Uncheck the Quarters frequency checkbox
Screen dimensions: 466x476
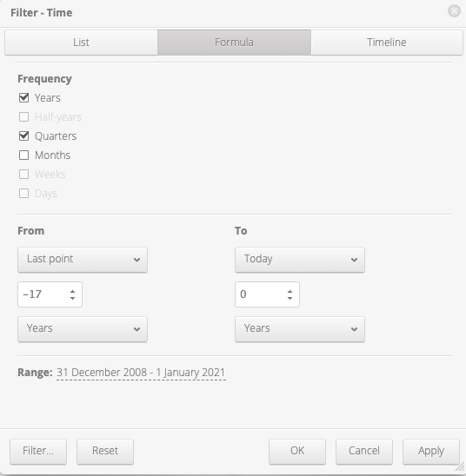click(x=24, y=136)
